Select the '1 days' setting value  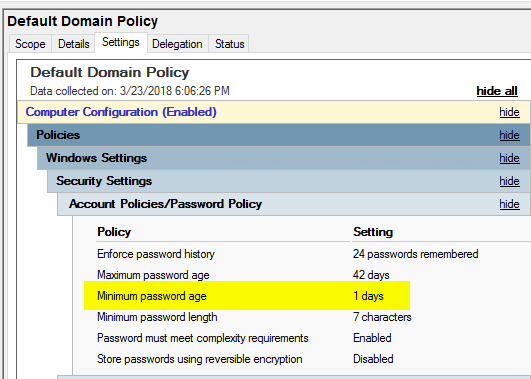tap(368, 296)
